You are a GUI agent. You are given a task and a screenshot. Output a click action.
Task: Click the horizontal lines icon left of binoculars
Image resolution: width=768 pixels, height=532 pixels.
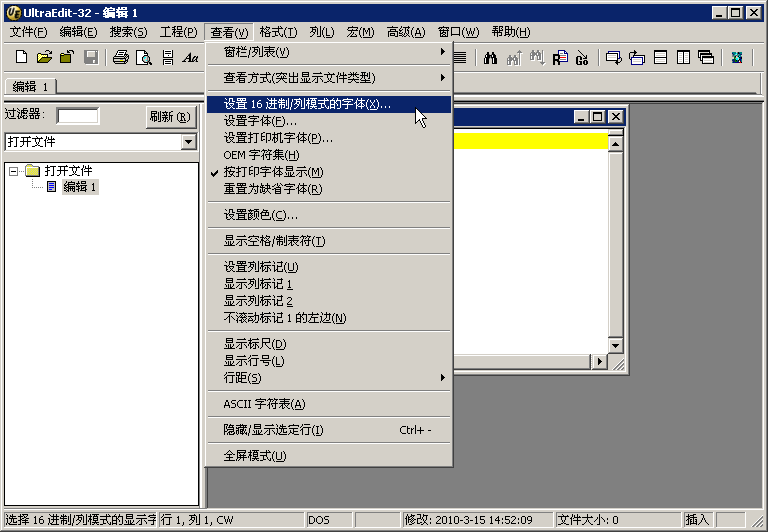pos(460,57)
